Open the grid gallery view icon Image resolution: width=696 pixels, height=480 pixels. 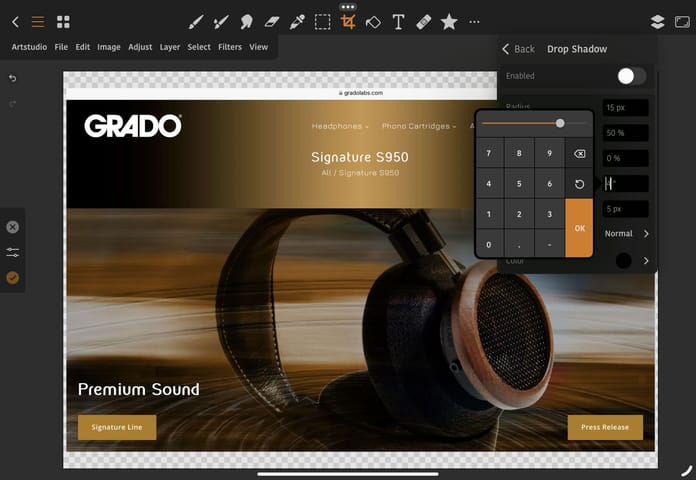[x=63, y=22]
